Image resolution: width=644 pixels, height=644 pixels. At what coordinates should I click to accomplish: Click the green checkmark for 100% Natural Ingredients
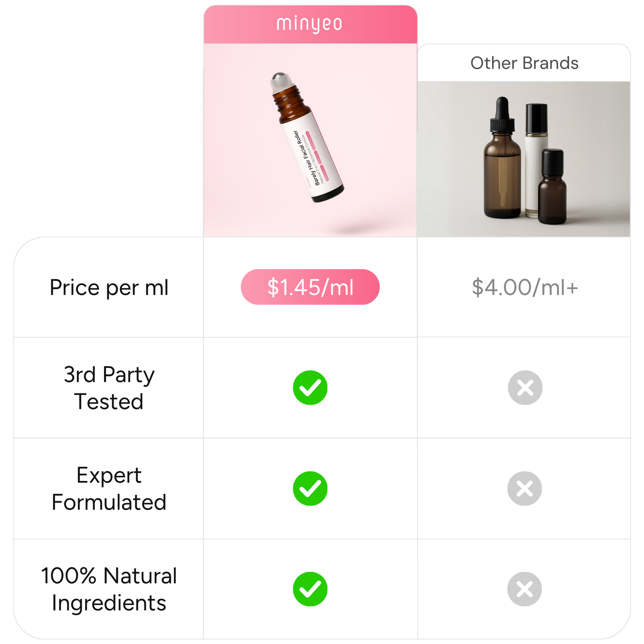310,589
